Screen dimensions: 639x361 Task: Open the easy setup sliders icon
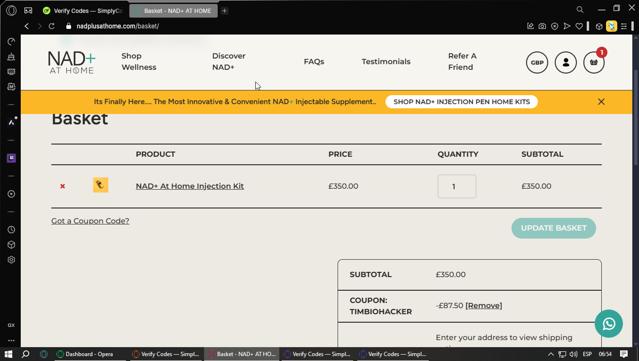(x=624, y=26)
